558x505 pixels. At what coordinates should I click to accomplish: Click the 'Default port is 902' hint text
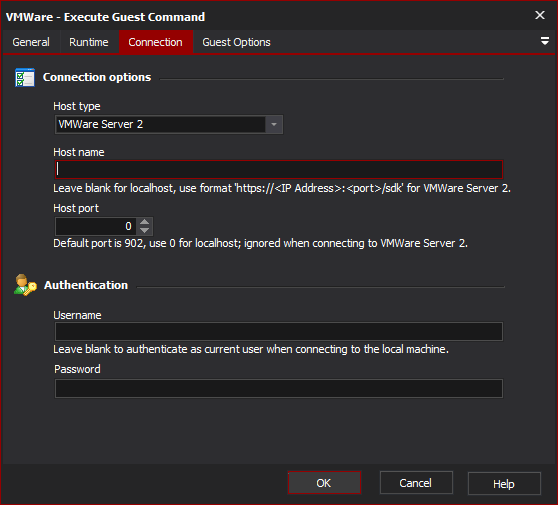pos(260,243)
